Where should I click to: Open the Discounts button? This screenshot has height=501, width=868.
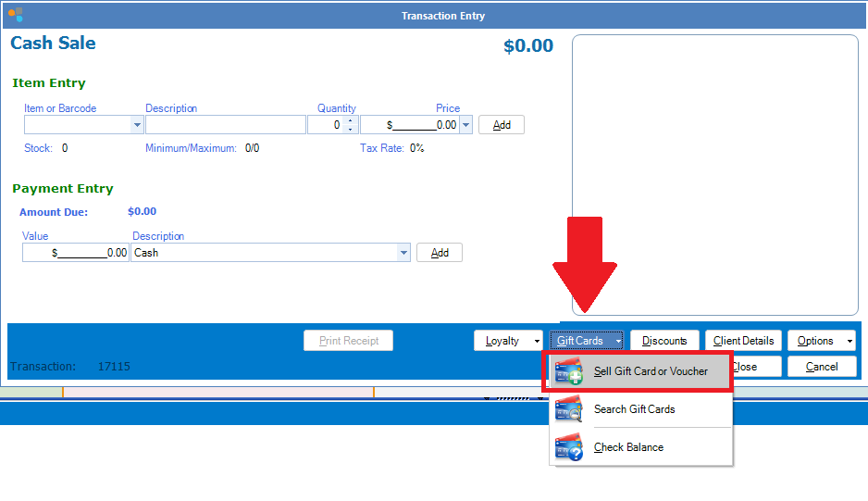(x=664, y=341)
